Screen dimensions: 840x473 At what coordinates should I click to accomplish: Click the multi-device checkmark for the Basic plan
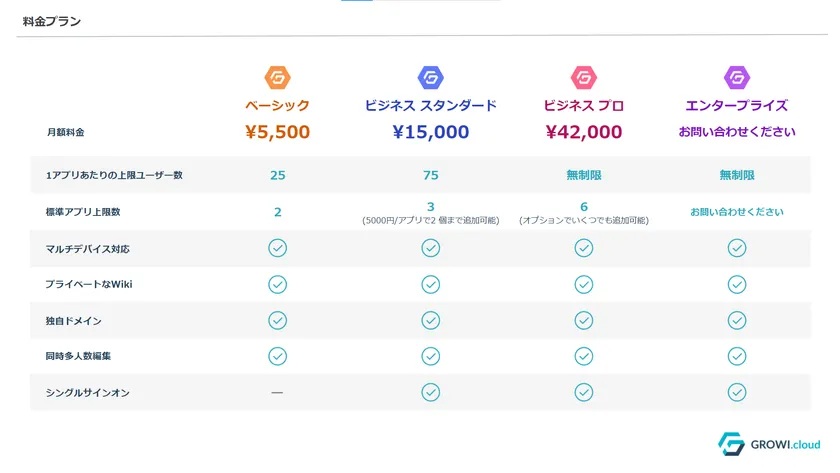pyautogui.click(x=277, y=248)
